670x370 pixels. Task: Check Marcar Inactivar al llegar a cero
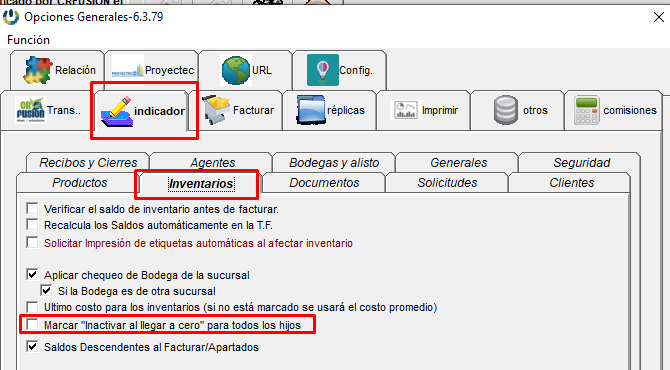(32, 324)
